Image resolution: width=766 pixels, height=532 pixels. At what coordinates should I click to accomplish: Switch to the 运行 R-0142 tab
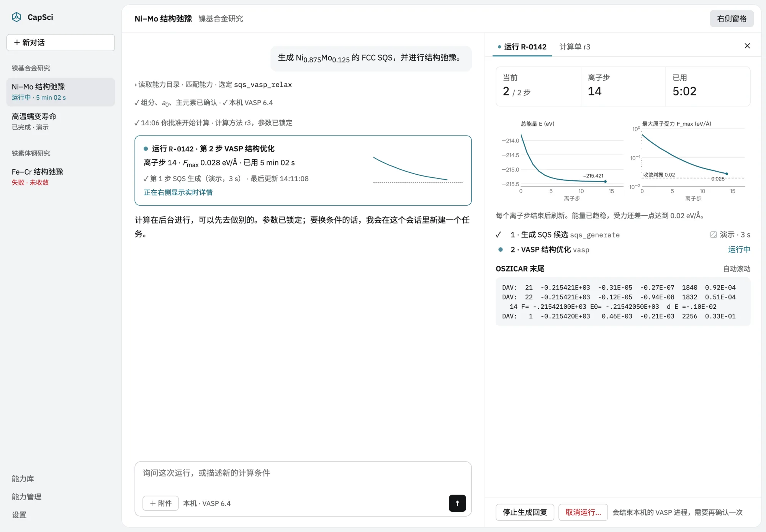(x=522, y=47)
